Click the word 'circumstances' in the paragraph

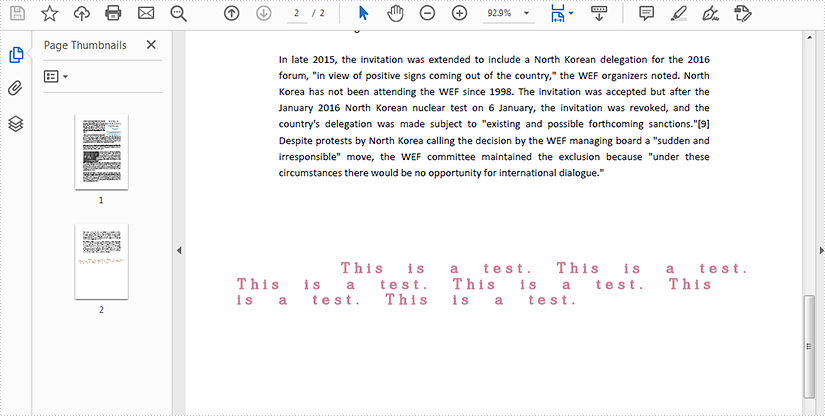coord(310,173)
